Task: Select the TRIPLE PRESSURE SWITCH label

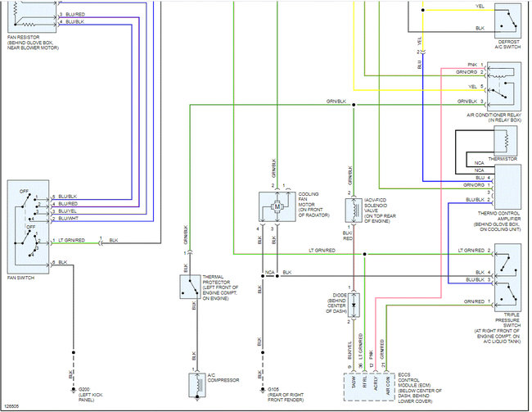Action: [x=507, y=320]
